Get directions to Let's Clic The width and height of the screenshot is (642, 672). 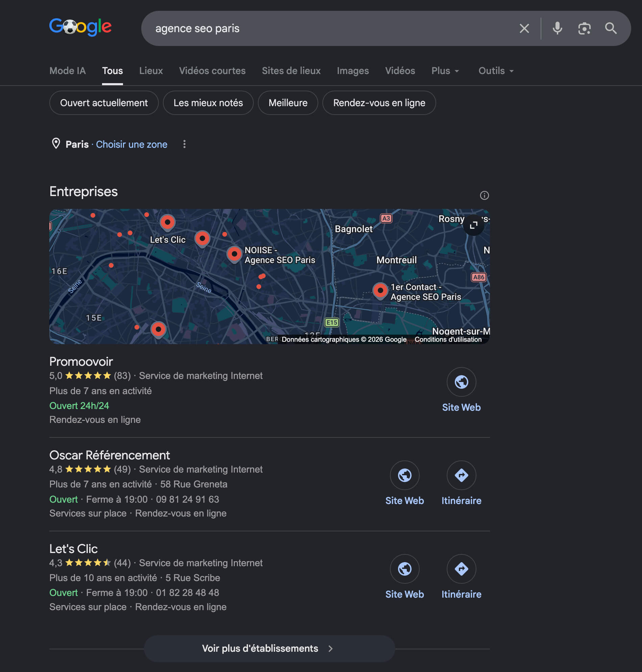[461, 569]
